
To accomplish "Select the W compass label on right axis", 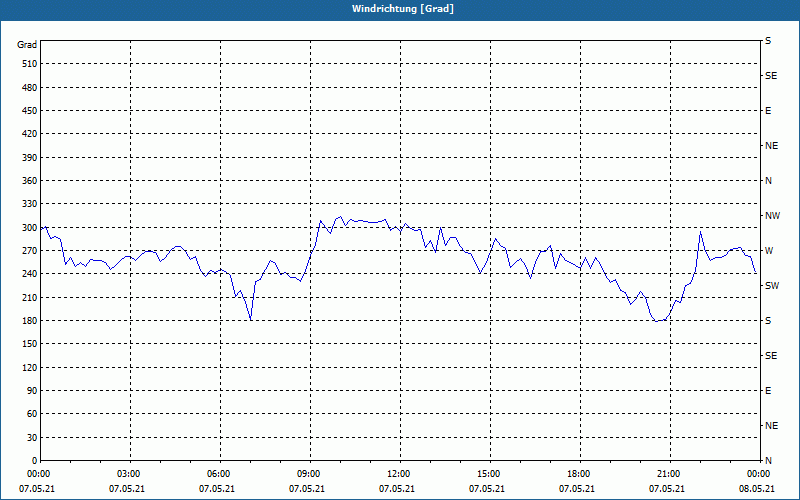I will click(769, 251).
